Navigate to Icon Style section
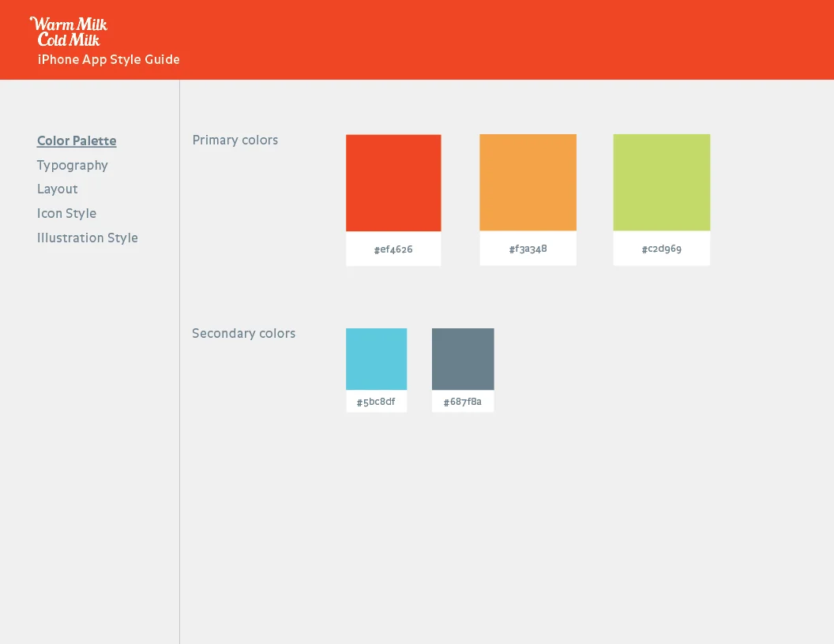This screenshot has height=644, width=834. coord(66,214)
